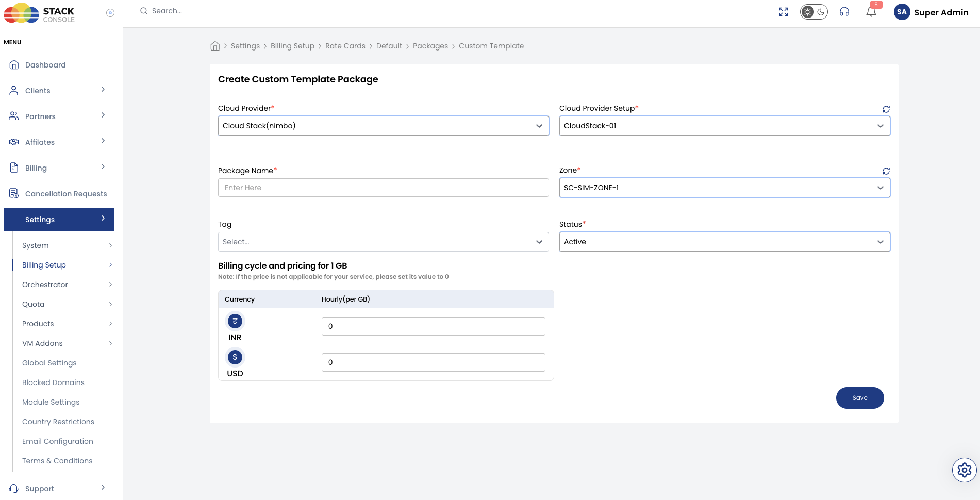Open Module Settings menu item
The image size is (980, 500).
[51, 402]
